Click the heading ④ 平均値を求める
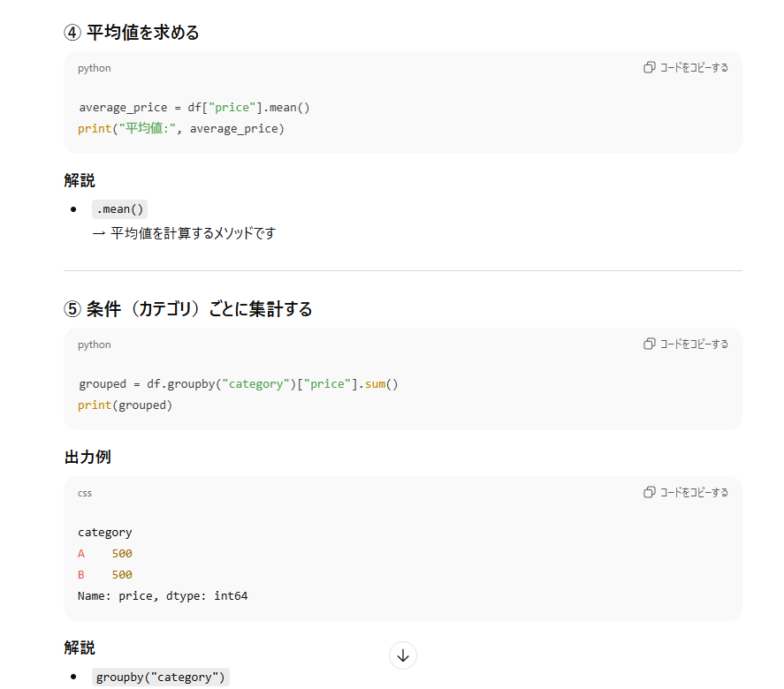The width and height of the screenshot is (784, 689). (130, 32)
